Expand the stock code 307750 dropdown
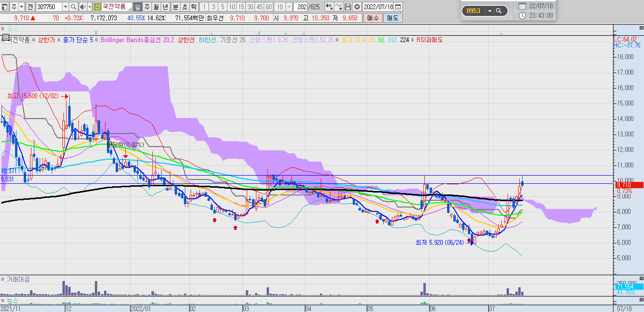 tap(65, 7)
